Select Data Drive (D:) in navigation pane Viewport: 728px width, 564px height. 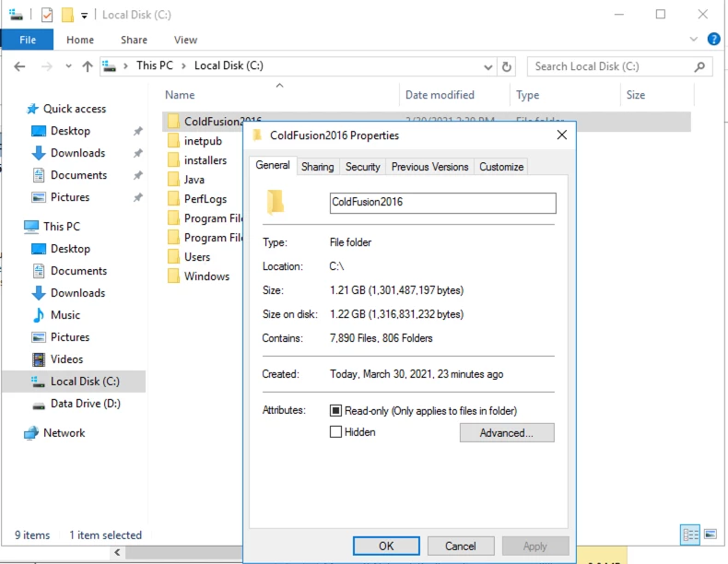pos(85,404)
